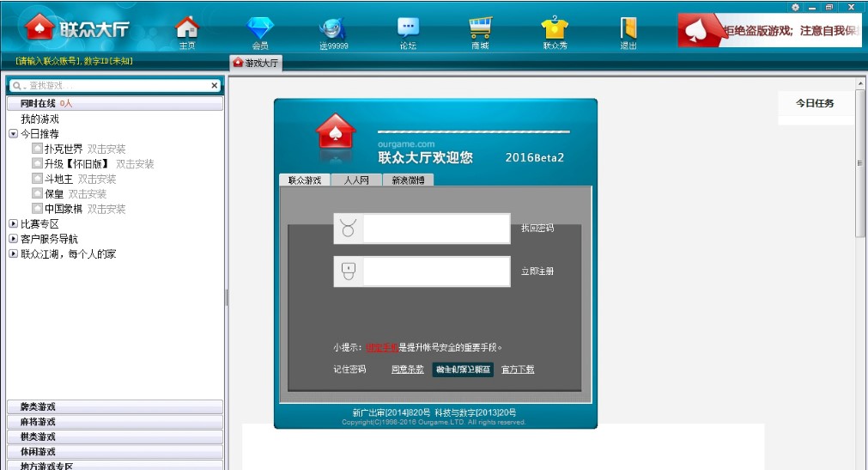
Task: Expand the 比赛专区 tree node
Action: click(13, 224)
